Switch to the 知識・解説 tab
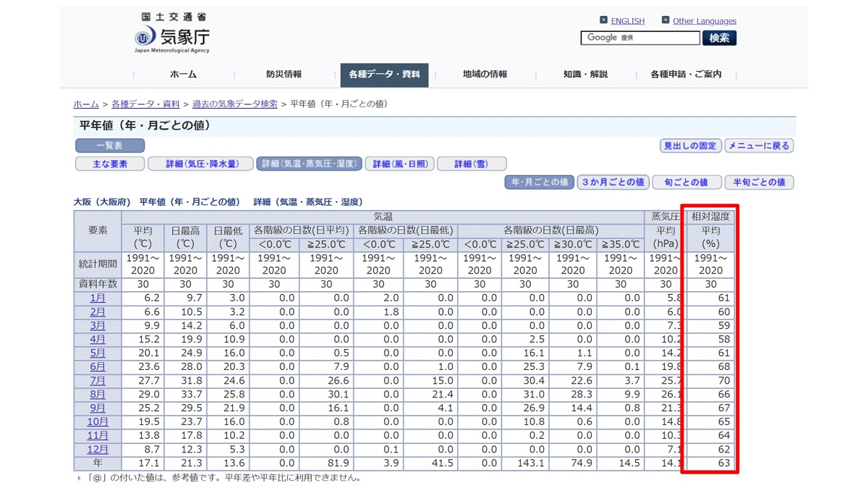 pos(587,74)
